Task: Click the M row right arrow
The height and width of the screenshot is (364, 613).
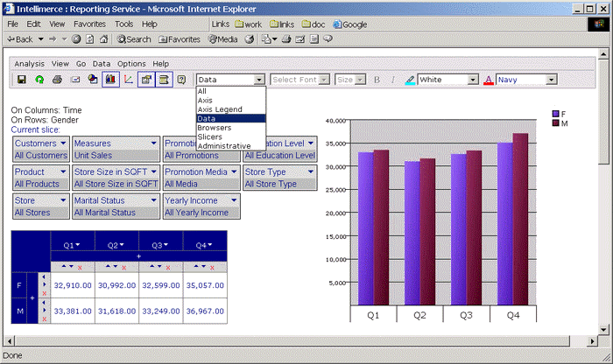Action: pos(44,311)
